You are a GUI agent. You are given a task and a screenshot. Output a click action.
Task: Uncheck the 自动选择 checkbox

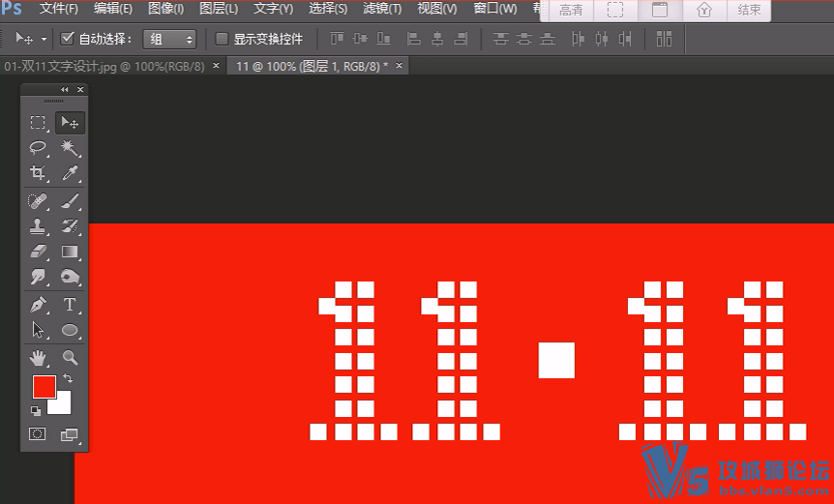pos(67,39)
